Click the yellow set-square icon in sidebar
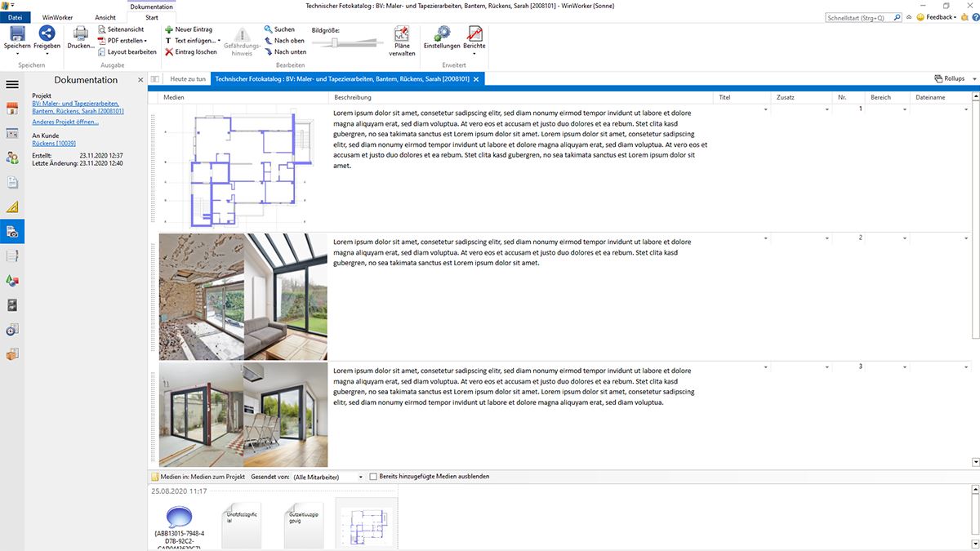 [12, 207]
